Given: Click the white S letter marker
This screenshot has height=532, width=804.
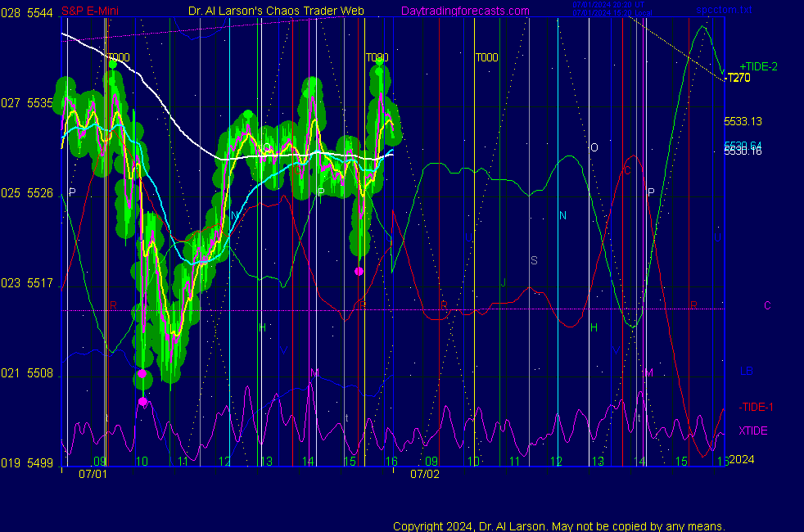Looking at the screenshot, I should [534, 260].
